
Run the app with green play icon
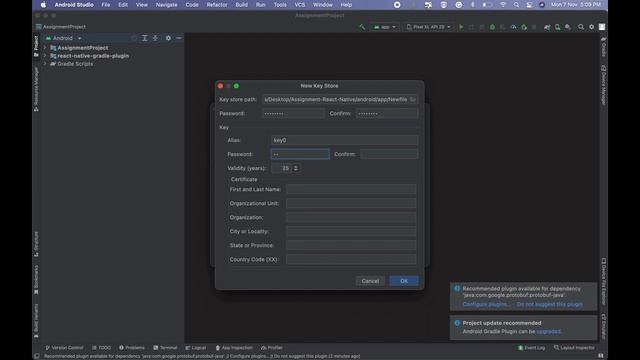click(461, 27)
